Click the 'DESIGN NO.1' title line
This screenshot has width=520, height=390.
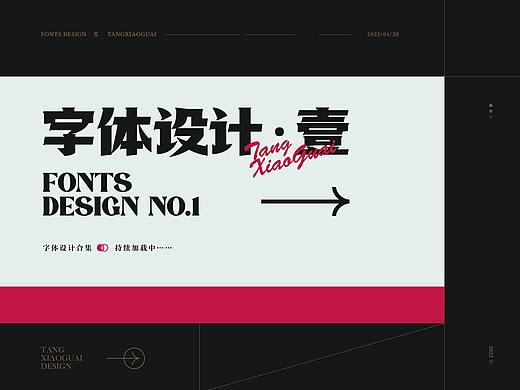pos(121,206)
